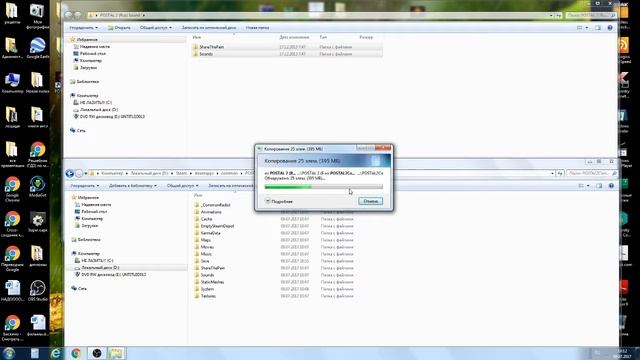Go back in the lower Explorer window

[x=70, y=173]
